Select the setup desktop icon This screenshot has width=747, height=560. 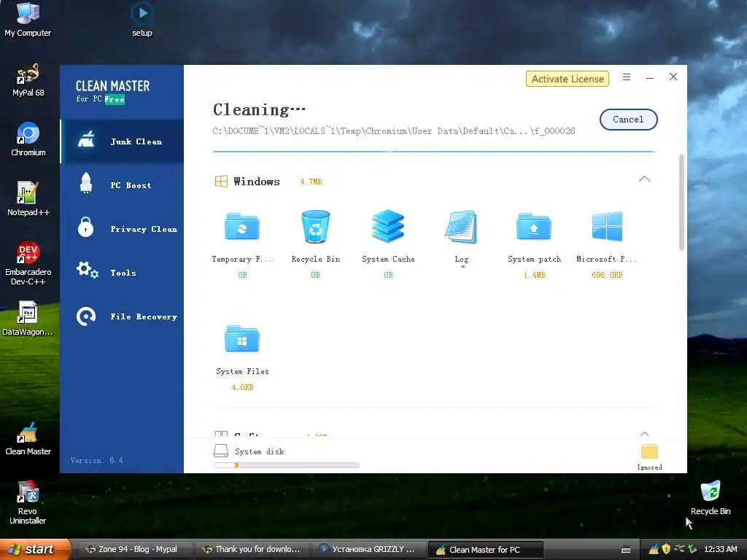click(x=142, y=20)
